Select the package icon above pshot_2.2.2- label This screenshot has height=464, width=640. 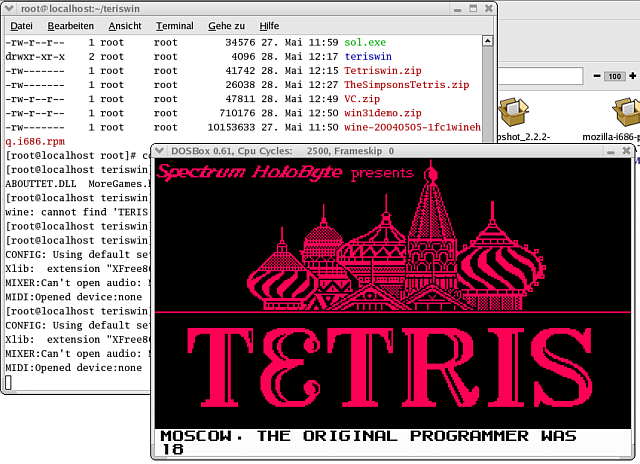click(x=513, y=112)
